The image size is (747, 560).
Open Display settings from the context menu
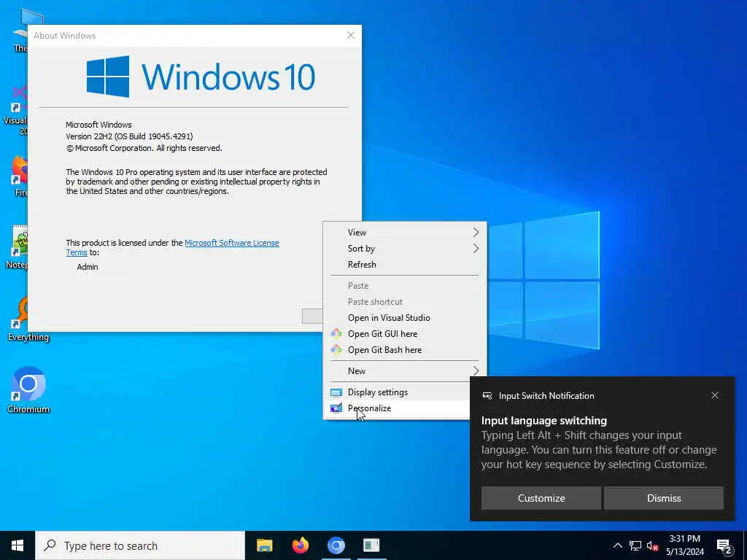tap(397, 392)
